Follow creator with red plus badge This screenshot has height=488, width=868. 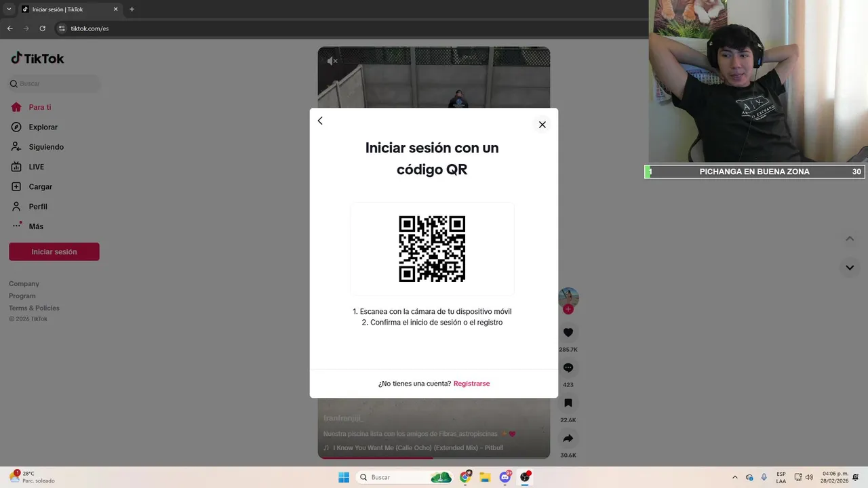pyautogui.click(x=568, y=309)
